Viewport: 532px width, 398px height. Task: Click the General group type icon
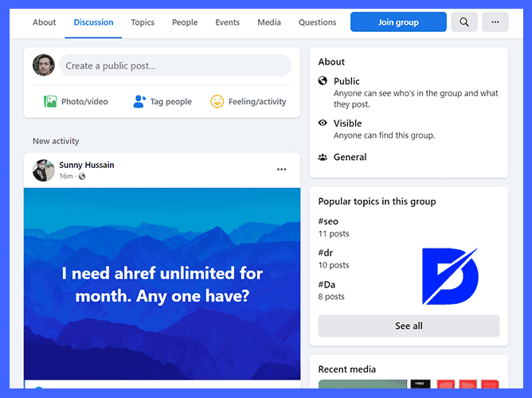pyautogui.click(x=323, y=157)
